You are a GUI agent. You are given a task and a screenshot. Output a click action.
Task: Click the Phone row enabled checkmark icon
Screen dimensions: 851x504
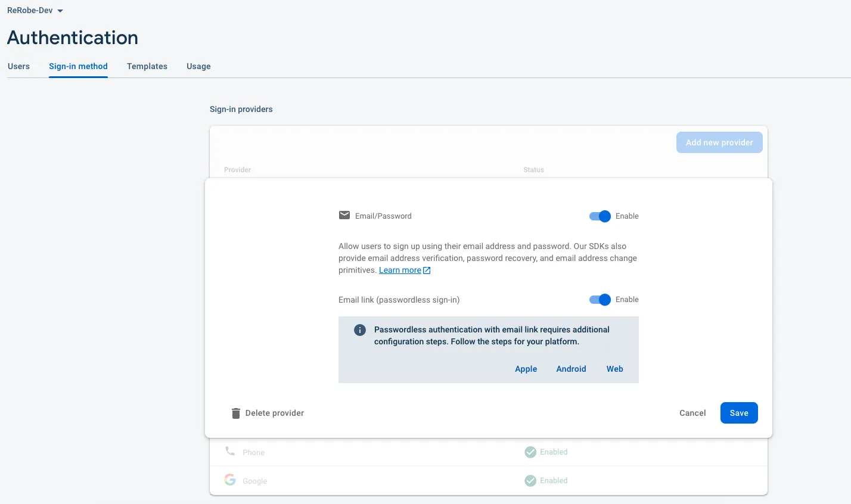click(x=530, y=452)
